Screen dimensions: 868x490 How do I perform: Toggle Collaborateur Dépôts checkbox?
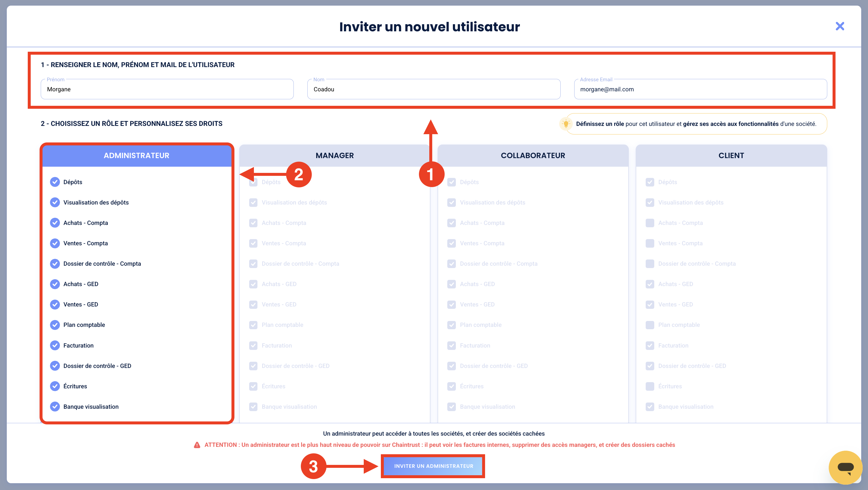(451, 182)
